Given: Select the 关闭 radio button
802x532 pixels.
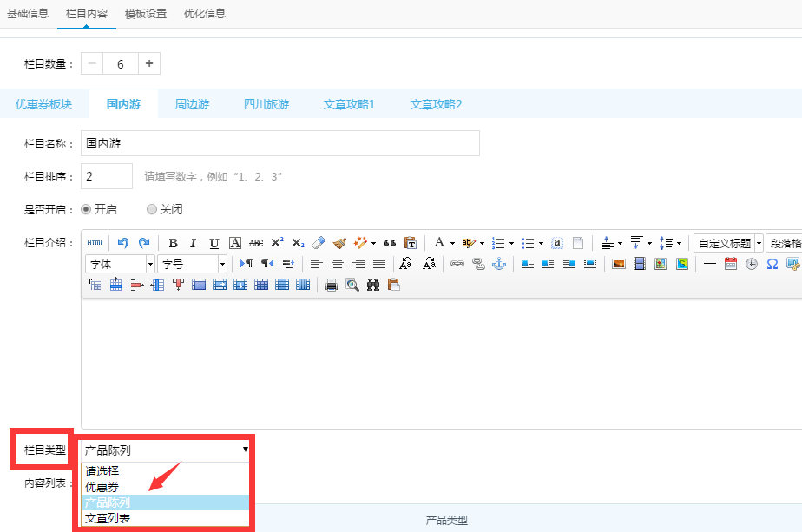Looking at the screenshot, I should [152, 209].
